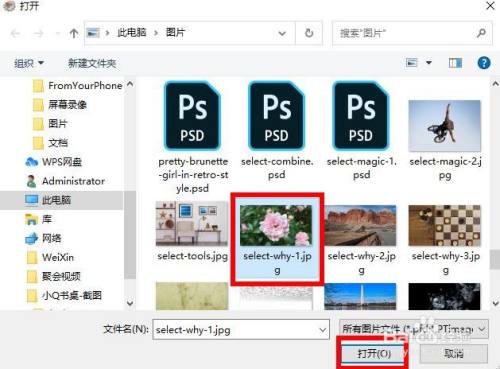
Task: Select the FromYourPhone folder
Action: click(78, 86)
